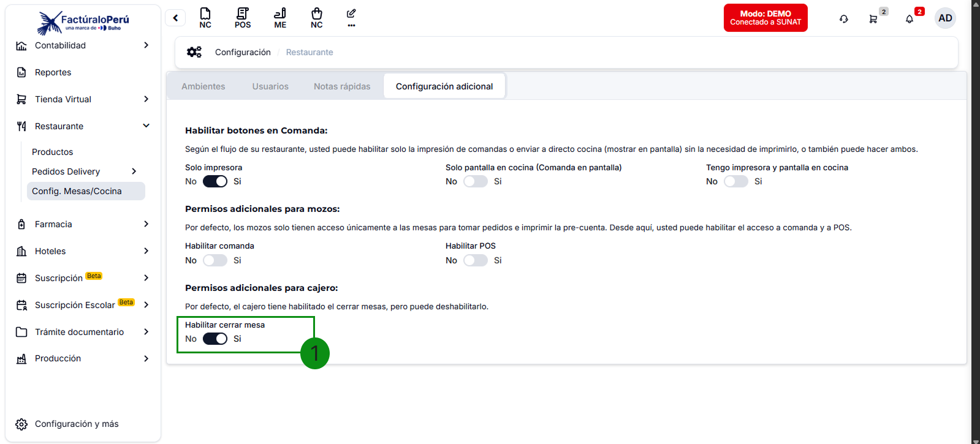Expand the Suscripción Escolar chevron
The image size is (980, 444).
tap(146, 305)
